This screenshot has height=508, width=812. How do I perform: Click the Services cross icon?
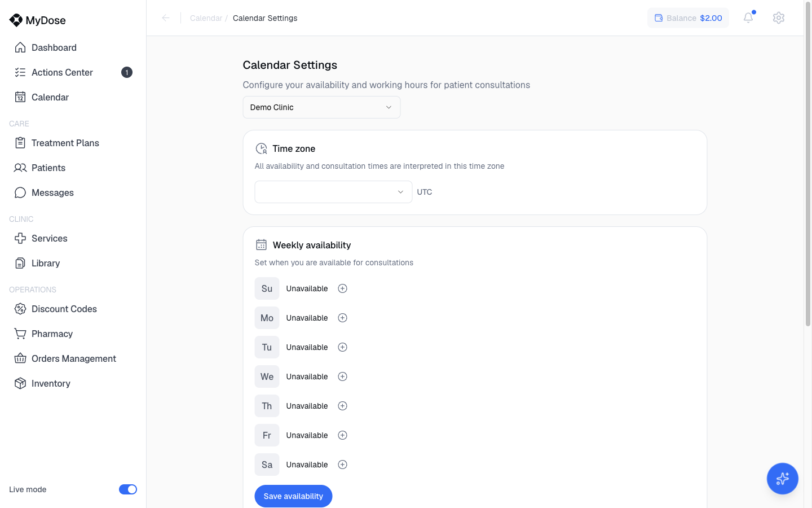(20, 238)
